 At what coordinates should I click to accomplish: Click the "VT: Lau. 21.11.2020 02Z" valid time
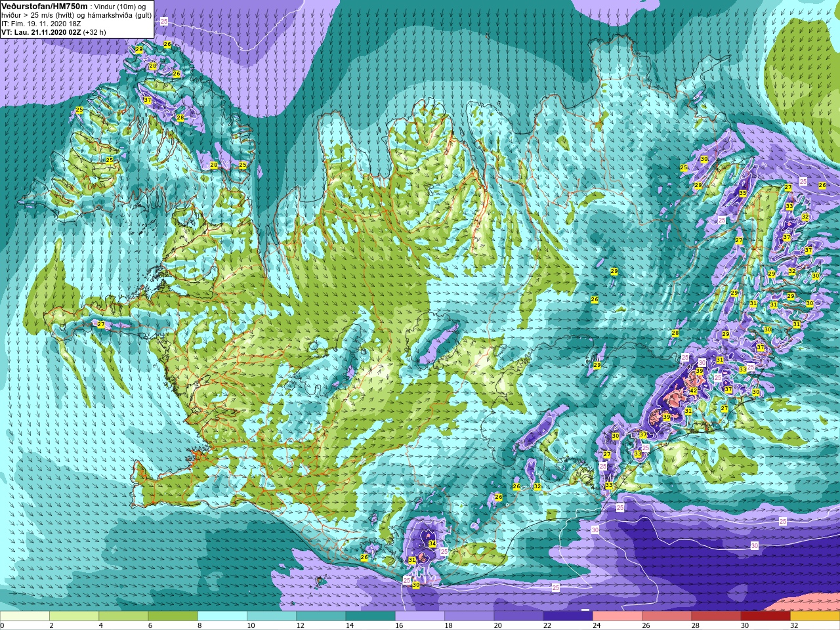tap(41, 31)
